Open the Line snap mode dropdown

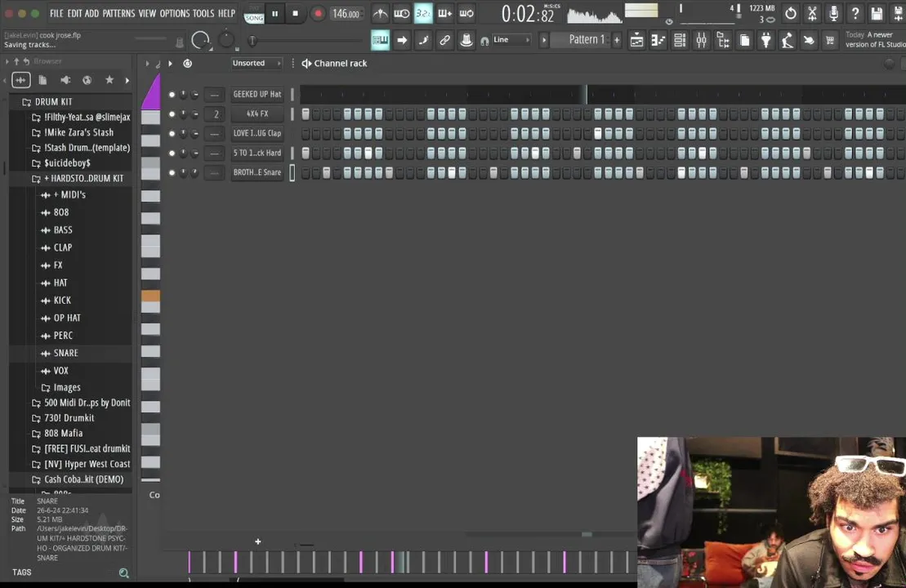coord(511,40)
